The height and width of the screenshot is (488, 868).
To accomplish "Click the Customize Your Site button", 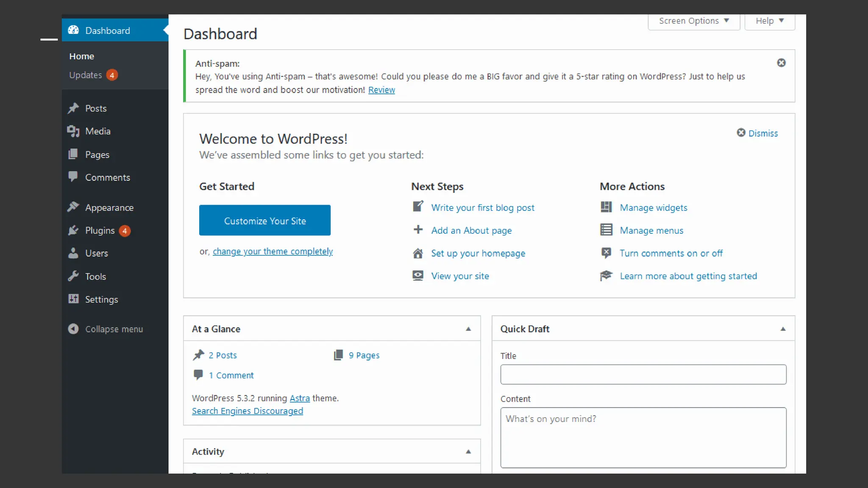I will point(265,221).
